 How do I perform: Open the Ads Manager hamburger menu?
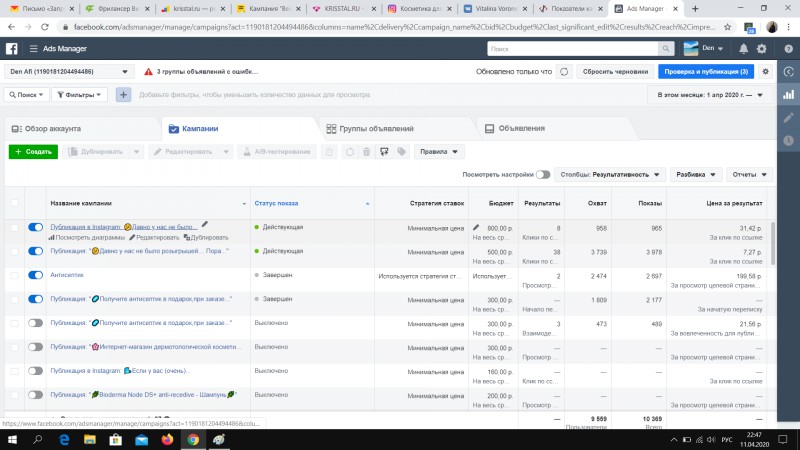(33, 48)
